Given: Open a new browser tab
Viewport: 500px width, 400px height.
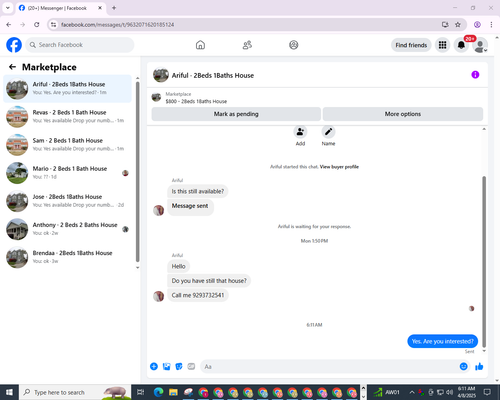Looking at the screenshot, I should pyautogui.click(x=114, y=8).
